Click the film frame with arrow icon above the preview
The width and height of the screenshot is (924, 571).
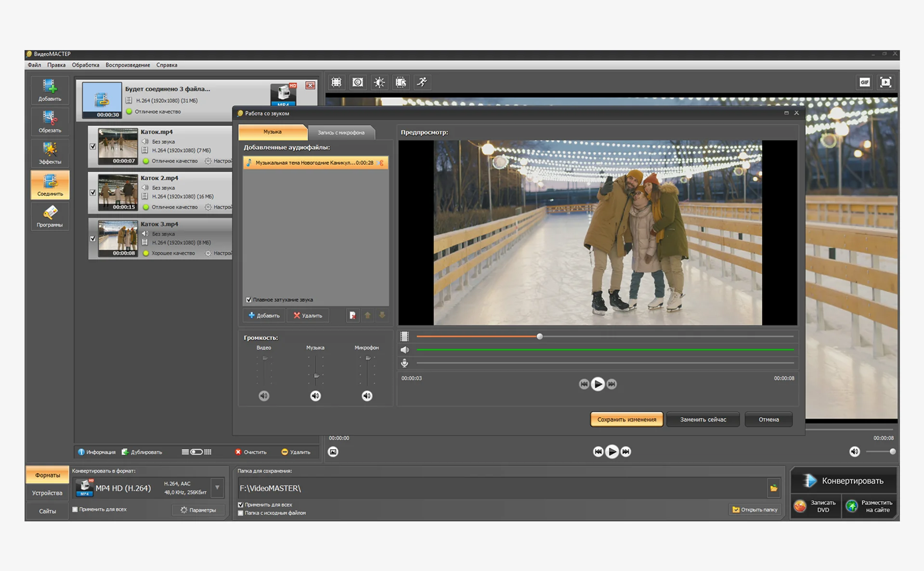(401, 82)
